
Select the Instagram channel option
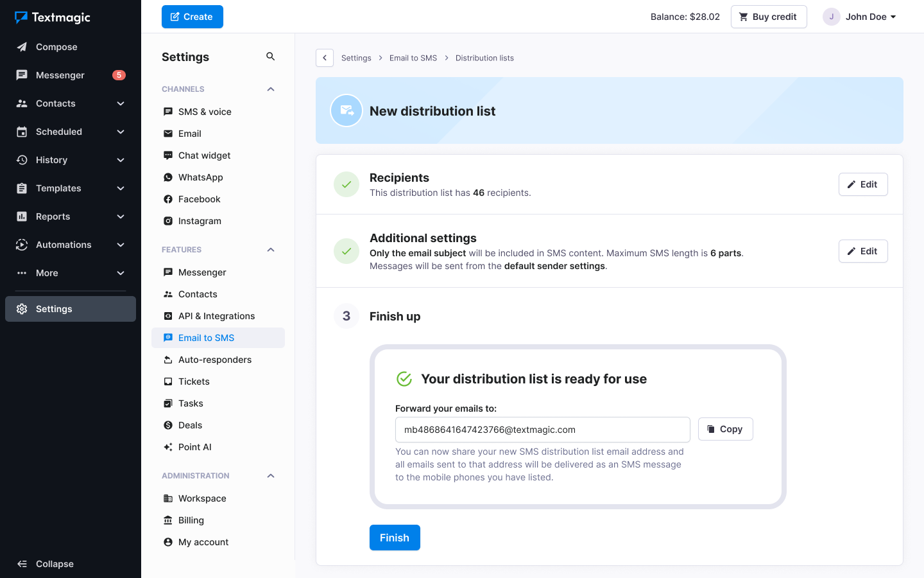199,220
